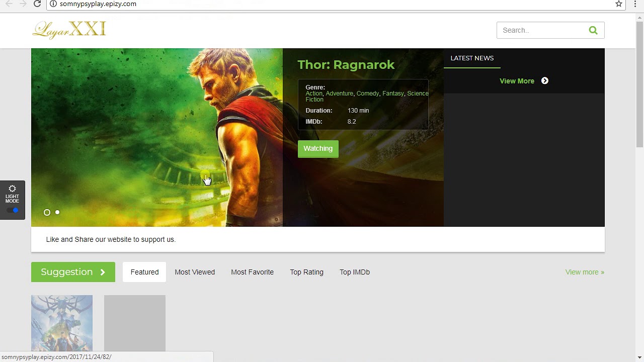Select the second slider dot
The image size is (644, 362).
(57, 212)
